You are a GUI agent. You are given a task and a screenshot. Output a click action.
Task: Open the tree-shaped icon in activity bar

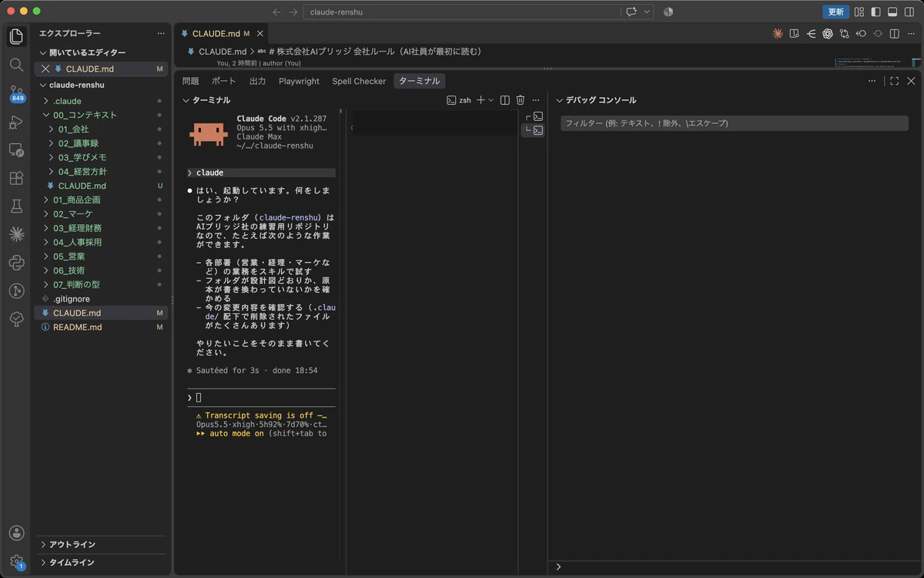(16, 319)
